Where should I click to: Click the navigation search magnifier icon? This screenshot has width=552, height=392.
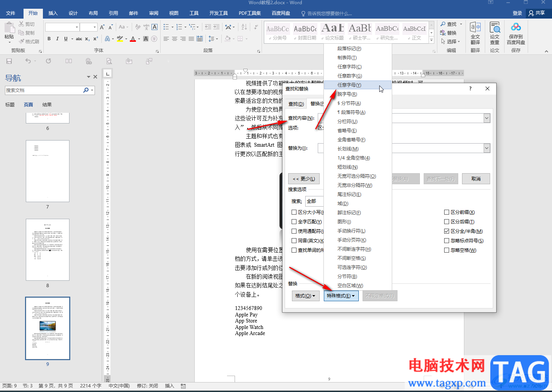pyautogui.click(x=86, y=90)
